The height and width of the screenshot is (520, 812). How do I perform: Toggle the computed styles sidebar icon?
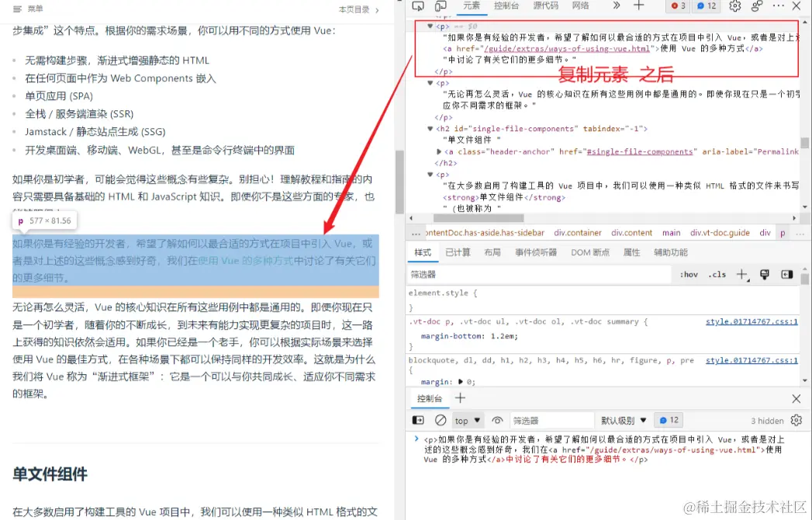[x=787, y=274]
